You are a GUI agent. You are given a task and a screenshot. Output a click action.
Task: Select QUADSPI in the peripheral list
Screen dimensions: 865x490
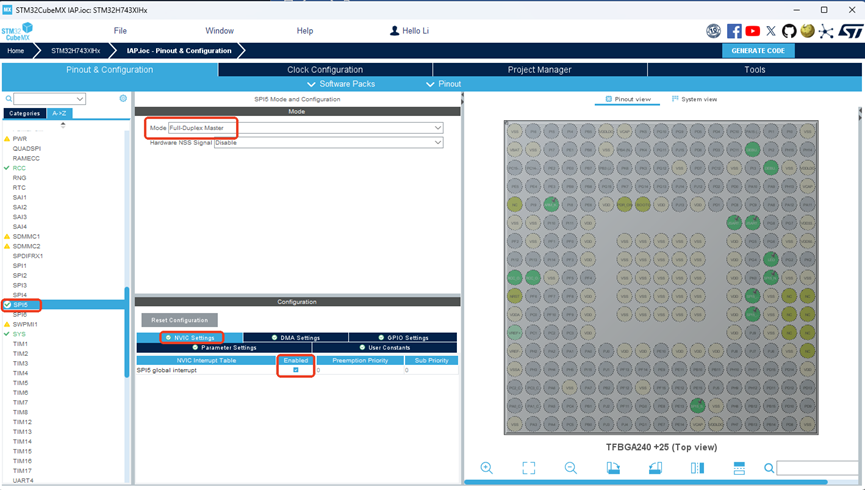tap(26, 148)
